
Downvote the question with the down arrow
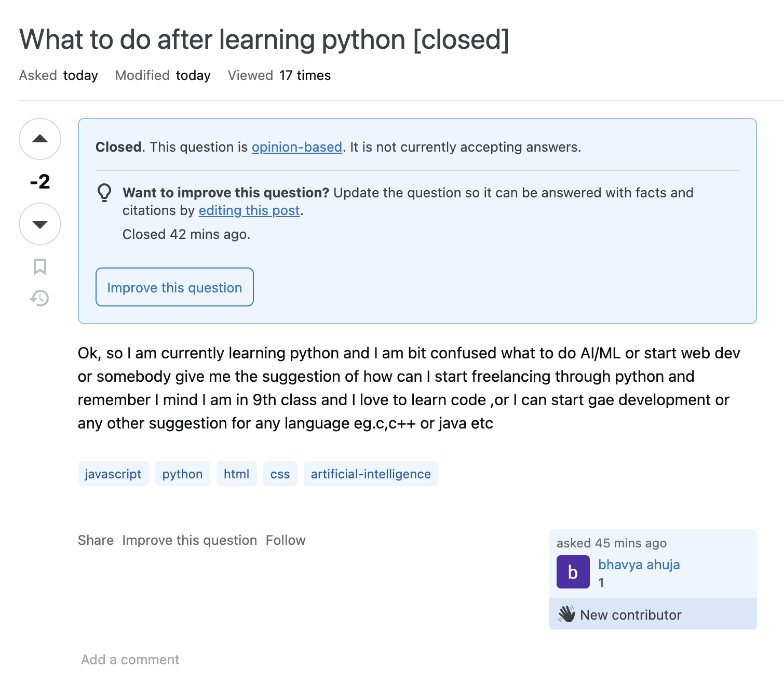(40, 224)
